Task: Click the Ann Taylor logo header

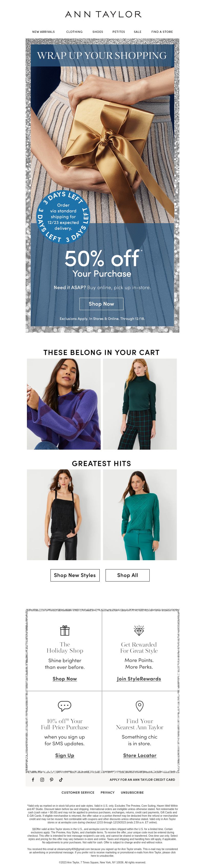Action: [103, 14]
